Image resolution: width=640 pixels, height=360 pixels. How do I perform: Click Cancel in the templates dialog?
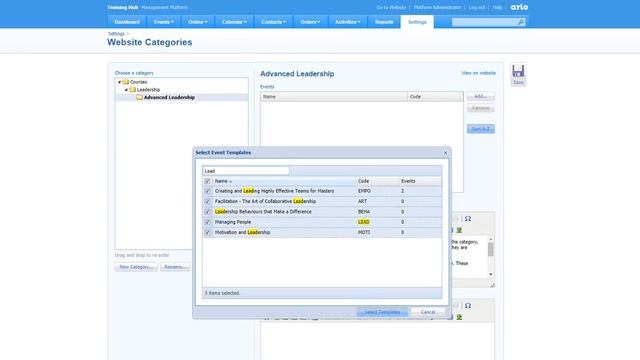(428, 312)
